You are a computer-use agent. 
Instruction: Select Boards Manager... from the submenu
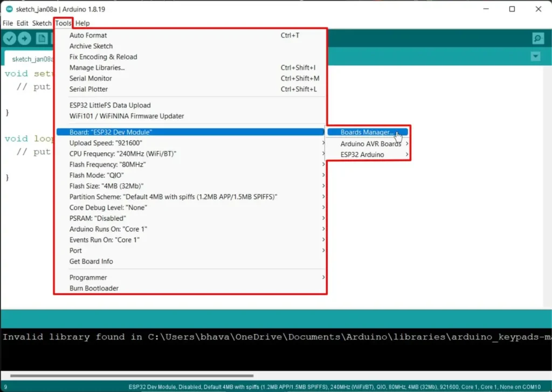pyautogui.click(x=367, y=132)
